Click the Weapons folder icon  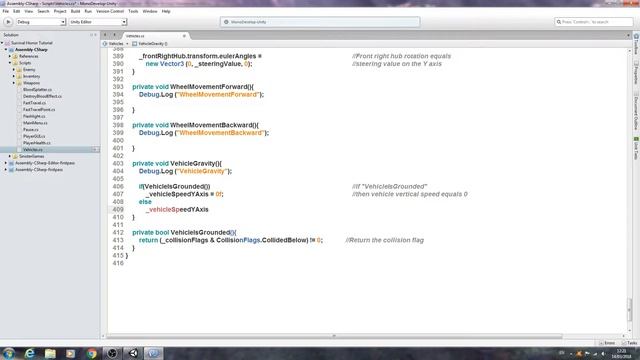[x=19, y=83]
